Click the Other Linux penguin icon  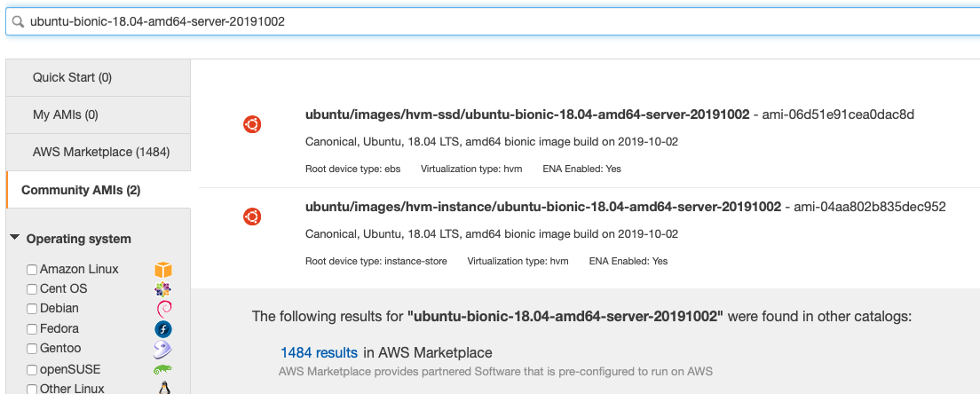pyautogui.click(x=164, y=389)
